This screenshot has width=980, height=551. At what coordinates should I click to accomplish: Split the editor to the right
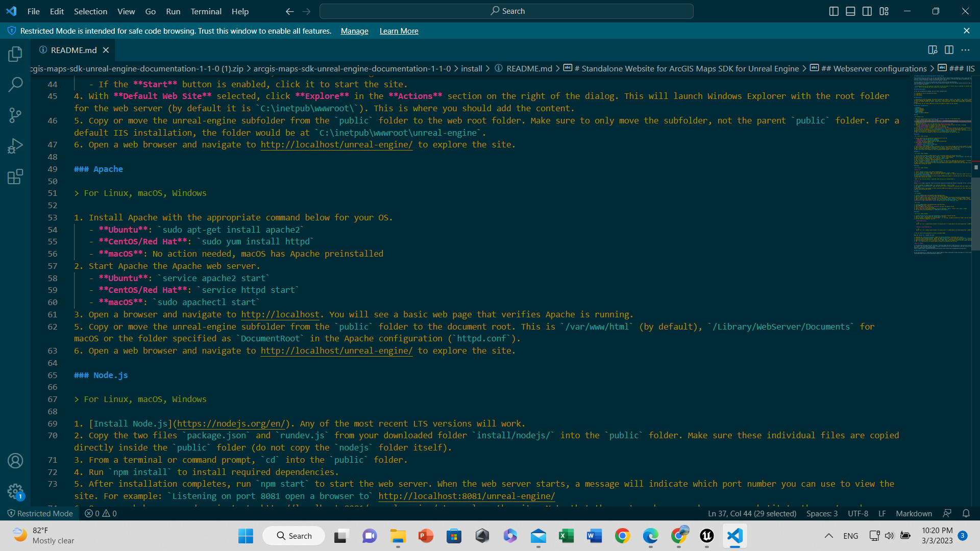[949, 50]
